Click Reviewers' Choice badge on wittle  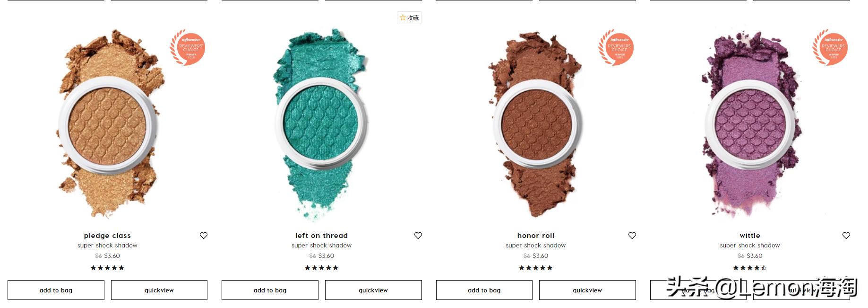click(830, 47)
